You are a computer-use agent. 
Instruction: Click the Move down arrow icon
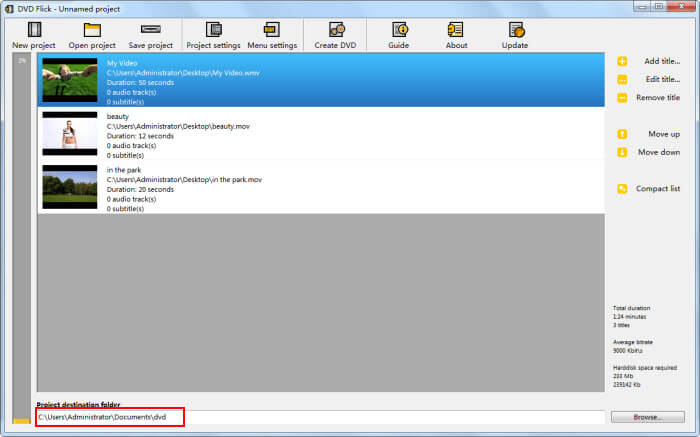(622, 152)
